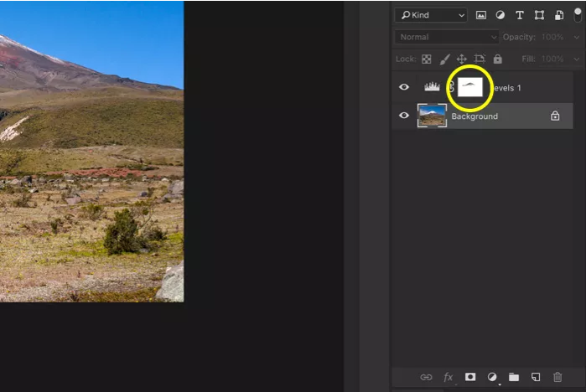This screenshot has height=392, width=586.
Task: Filter layers by shape layers icon
Action: pos(539,15)
